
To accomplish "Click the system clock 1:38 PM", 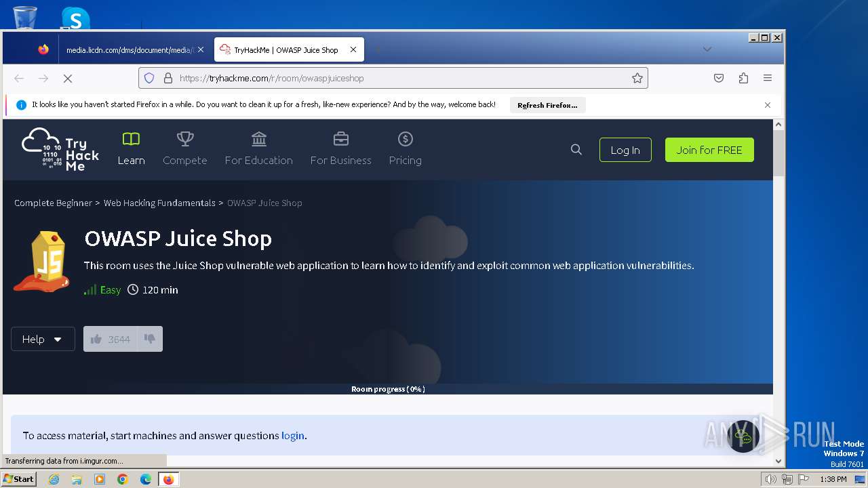I will click(833, 479).
